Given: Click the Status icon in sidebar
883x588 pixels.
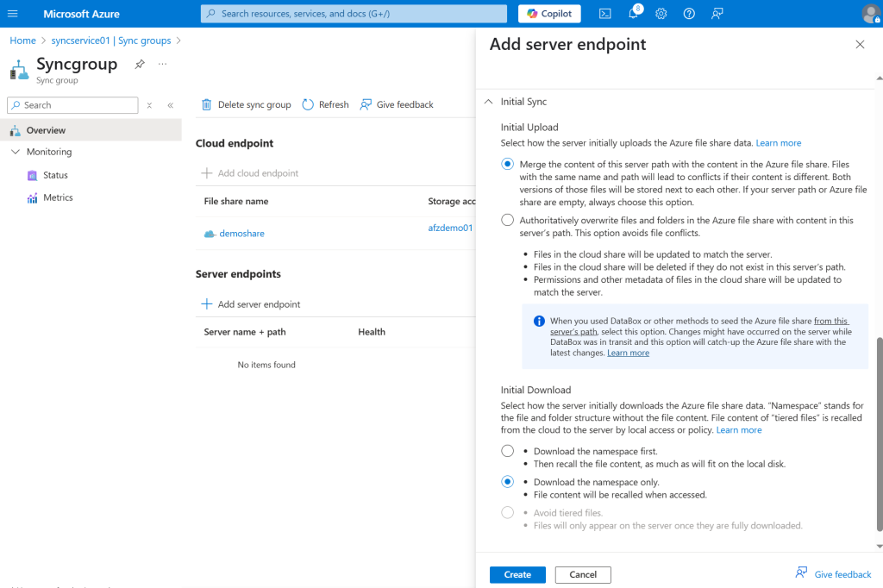Looking at the screenshot, I should [x=32, y=175].
